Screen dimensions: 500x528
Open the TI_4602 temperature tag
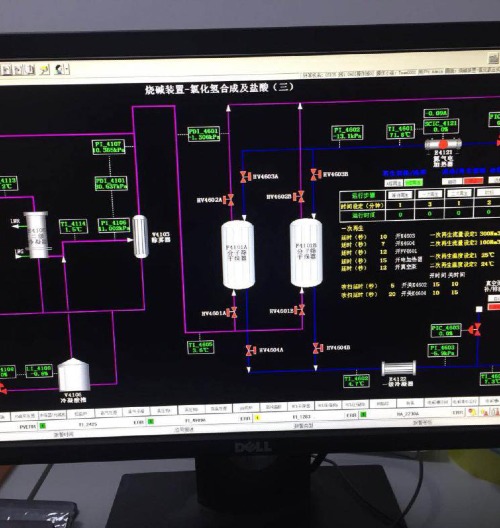357,381
